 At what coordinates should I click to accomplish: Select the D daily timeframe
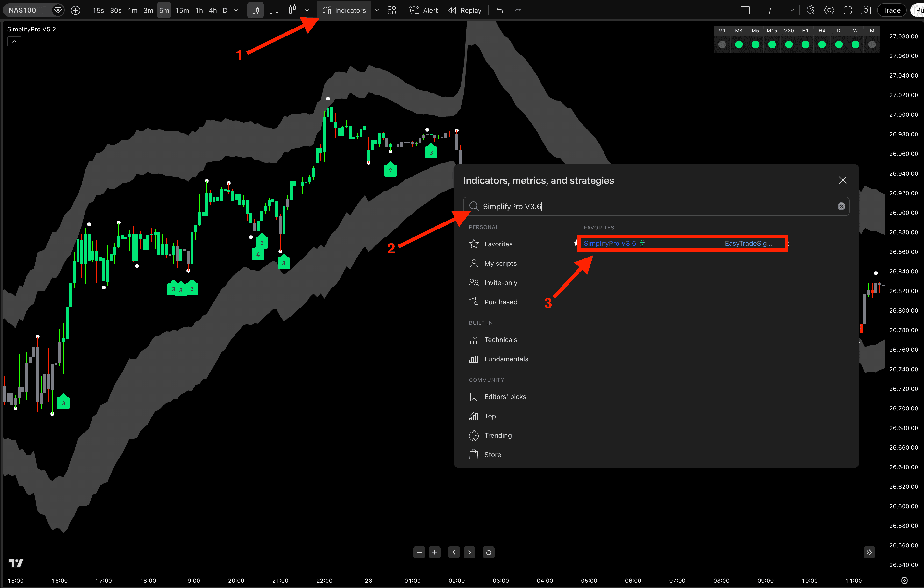pyautogui.click(x=225, y=10)
